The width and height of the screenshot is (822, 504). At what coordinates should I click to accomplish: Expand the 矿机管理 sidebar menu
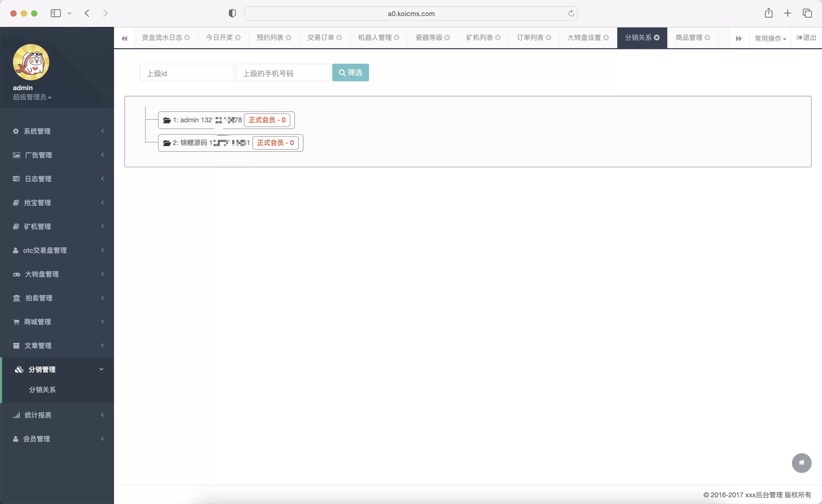57,227
